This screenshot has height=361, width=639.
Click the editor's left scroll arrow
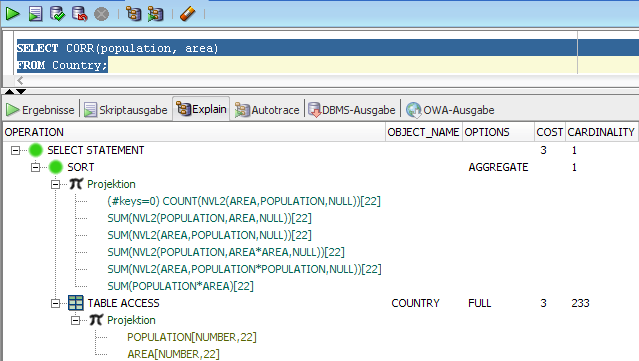[20, 80]
